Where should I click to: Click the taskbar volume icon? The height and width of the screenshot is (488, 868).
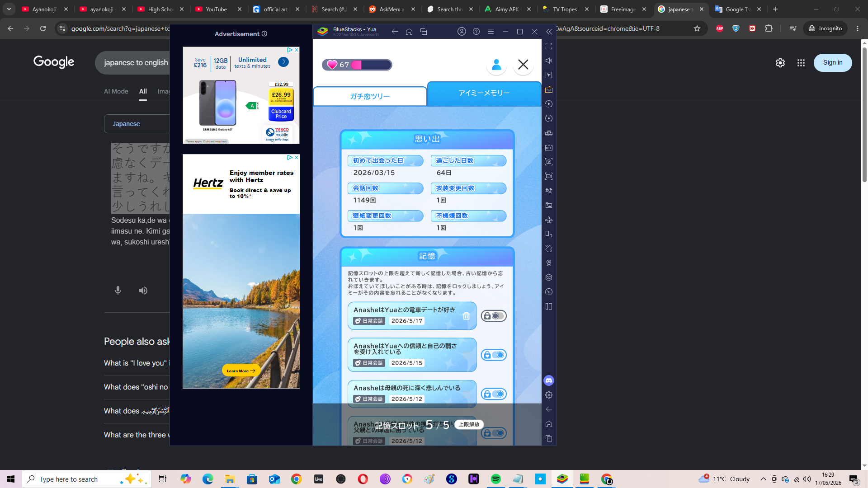click(x=807, y=479)
